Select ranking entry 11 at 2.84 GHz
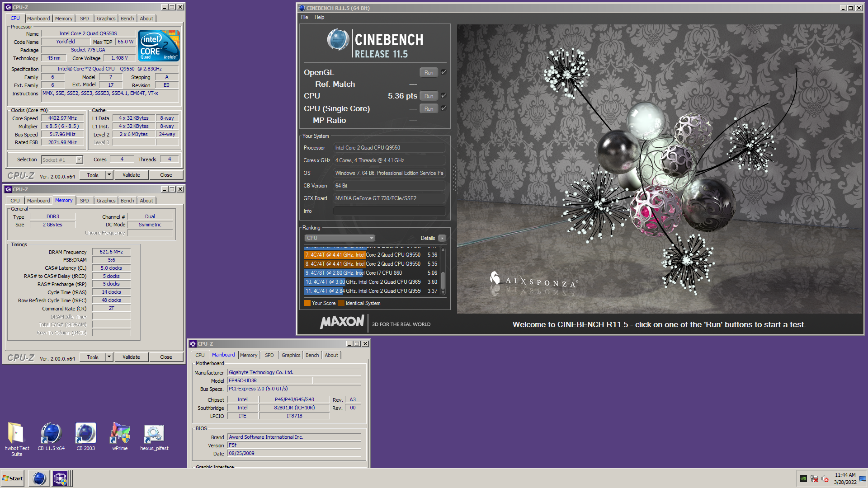This screenshot has width=868, height=488. tap(371, 291)
